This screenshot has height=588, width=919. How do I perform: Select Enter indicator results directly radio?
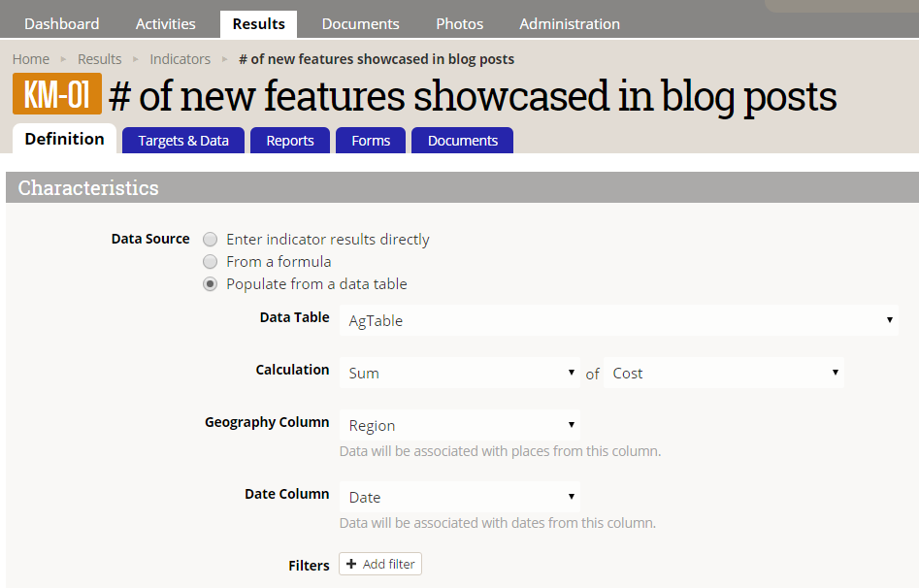210,240
